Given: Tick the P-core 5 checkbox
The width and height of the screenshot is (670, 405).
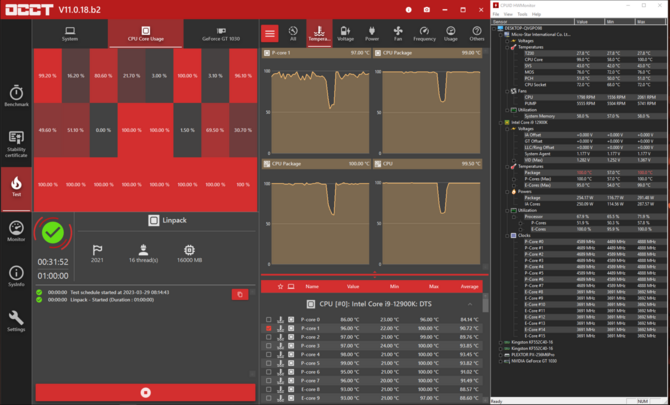Looking at the screenshot, I should click(x=268, y=363).
